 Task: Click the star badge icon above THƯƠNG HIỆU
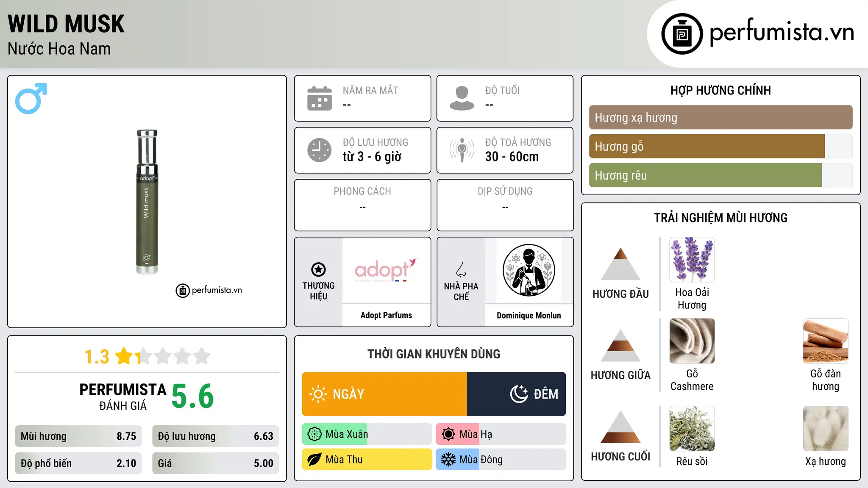click(318, 269)
